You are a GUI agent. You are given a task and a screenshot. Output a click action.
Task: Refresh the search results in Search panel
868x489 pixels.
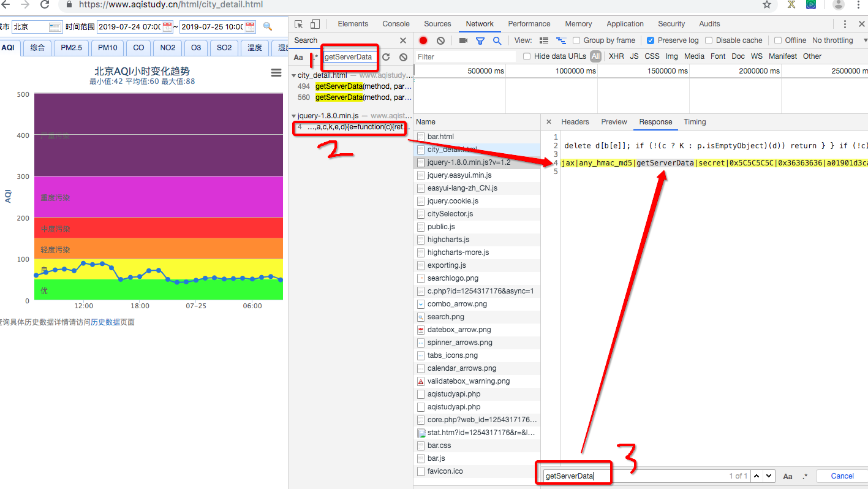point(386,57)
